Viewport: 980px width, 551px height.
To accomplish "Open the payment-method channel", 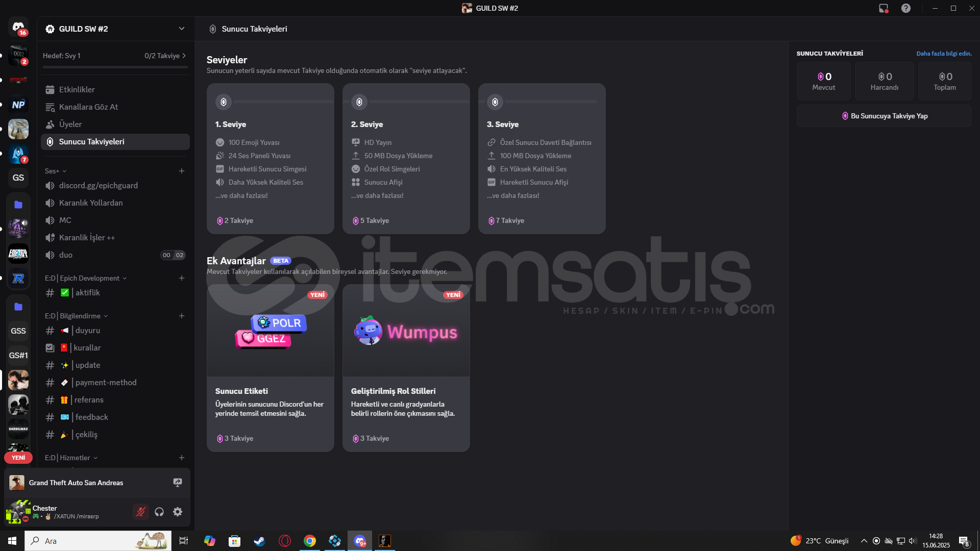I will [115, 382].
